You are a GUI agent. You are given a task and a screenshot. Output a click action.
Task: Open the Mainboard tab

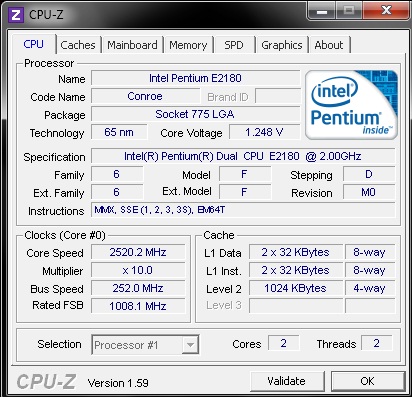coord(132,45)
